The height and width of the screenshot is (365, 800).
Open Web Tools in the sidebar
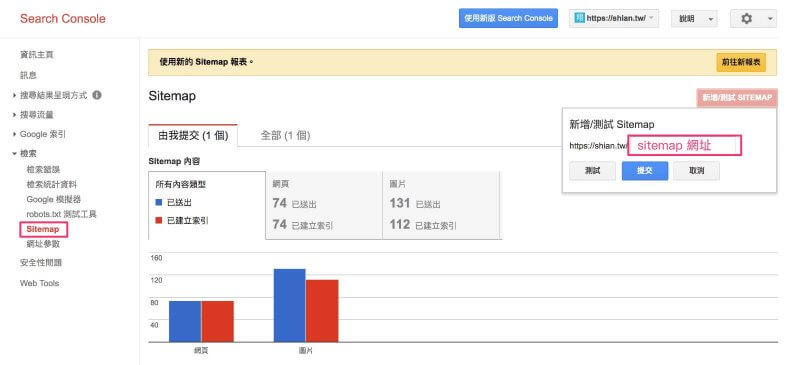[39, 283]
